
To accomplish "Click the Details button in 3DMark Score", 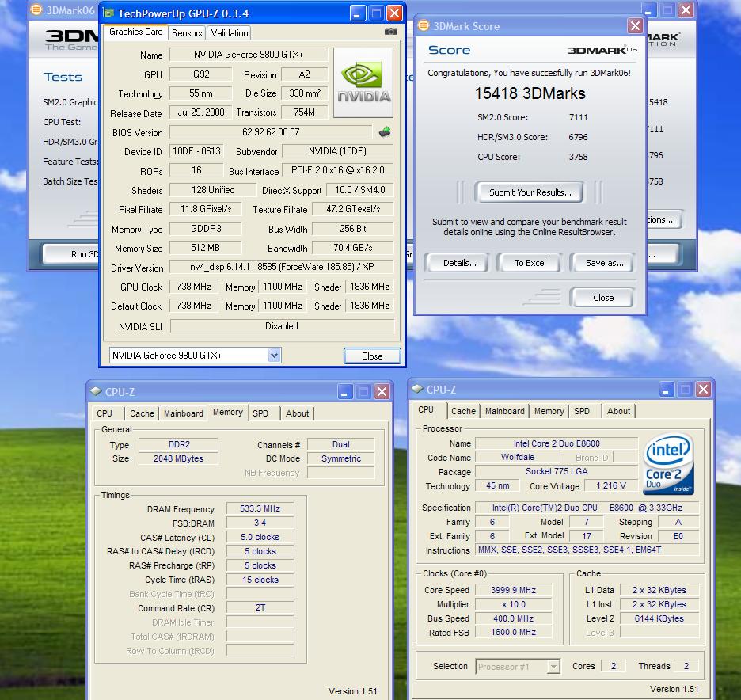I will [x=457, y=263].
